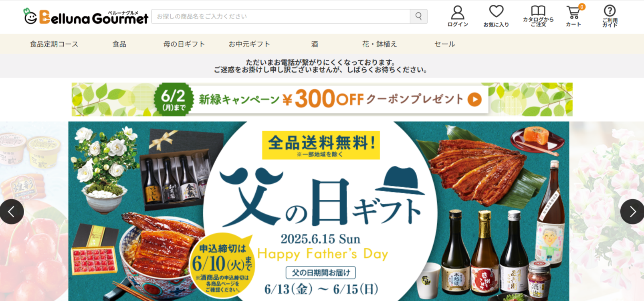Open 食品定期コース menu

point(54,44)
